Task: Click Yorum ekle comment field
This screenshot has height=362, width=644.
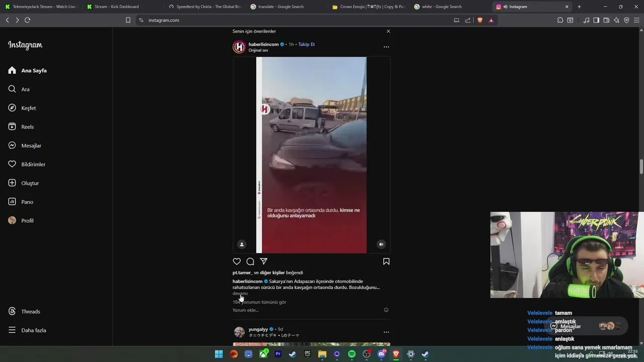Action: 246,310
